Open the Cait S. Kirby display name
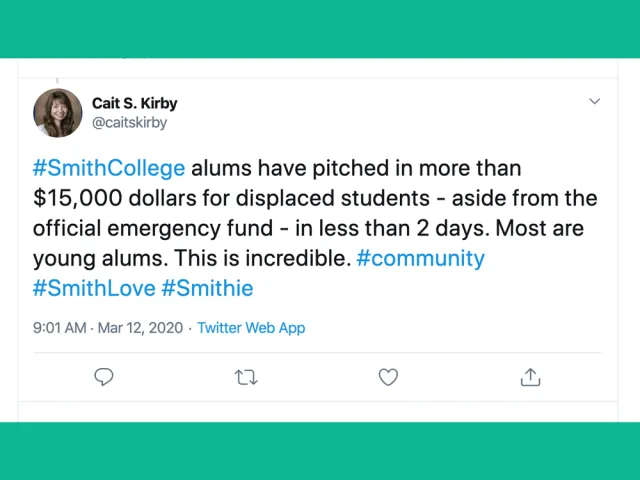The height and width of the screenshot is (480, 640). [x=134, y=103]
